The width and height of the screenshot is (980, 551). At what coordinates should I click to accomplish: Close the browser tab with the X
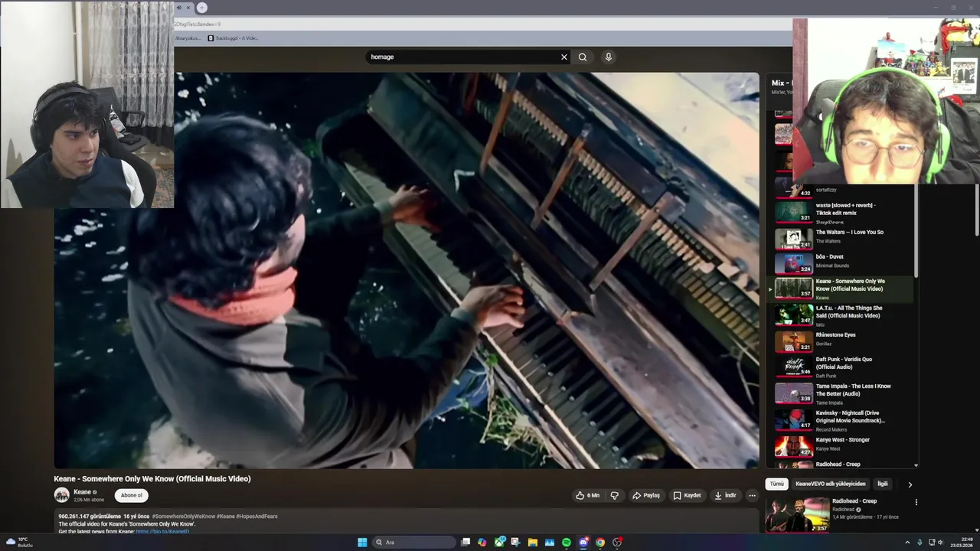pos(188,8)
